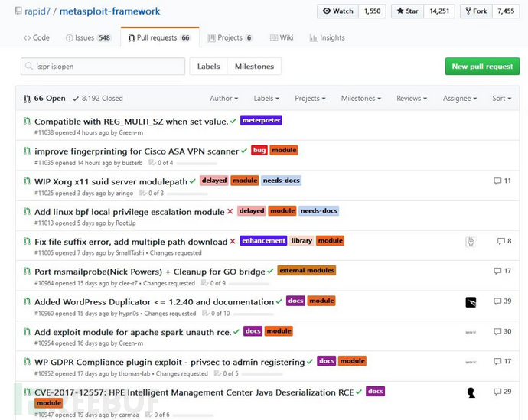Click assignee avatar on CVE-2017-12557 row
The width and height of the screenshot is (528, 420).
pyautogui.click(x=471, y=392)
